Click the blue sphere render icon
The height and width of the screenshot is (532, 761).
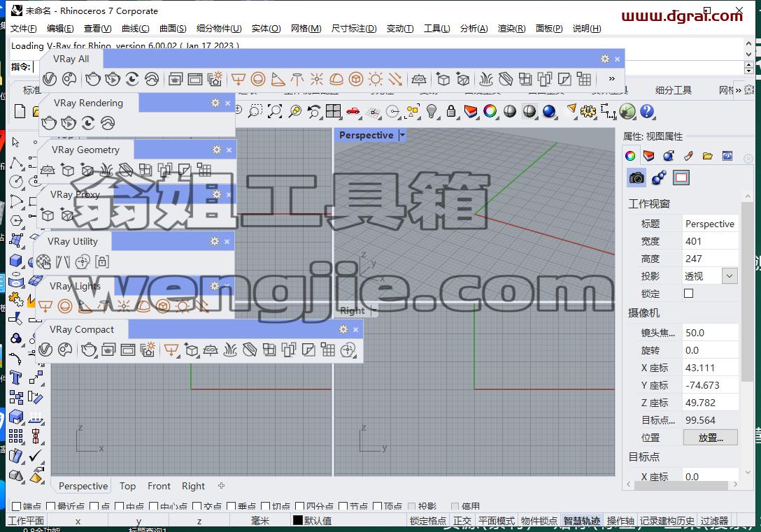549,112
